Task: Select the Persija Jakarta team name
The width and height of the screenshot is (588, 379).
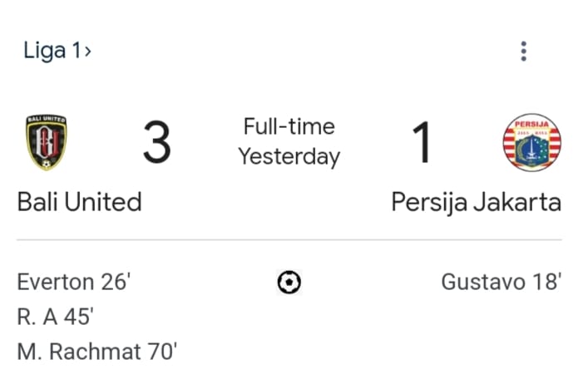Action: [x=477, y=202]
